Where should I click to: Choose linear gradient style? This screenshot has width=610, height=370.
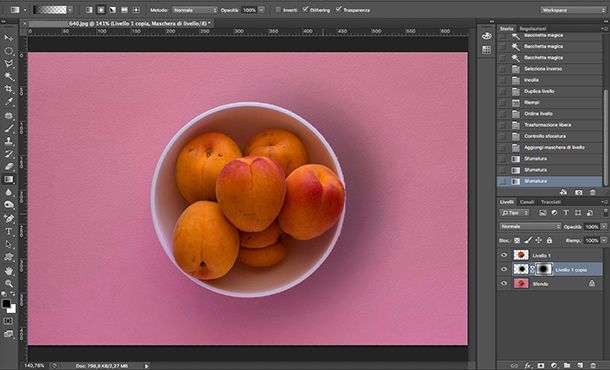tap(89, 10)
